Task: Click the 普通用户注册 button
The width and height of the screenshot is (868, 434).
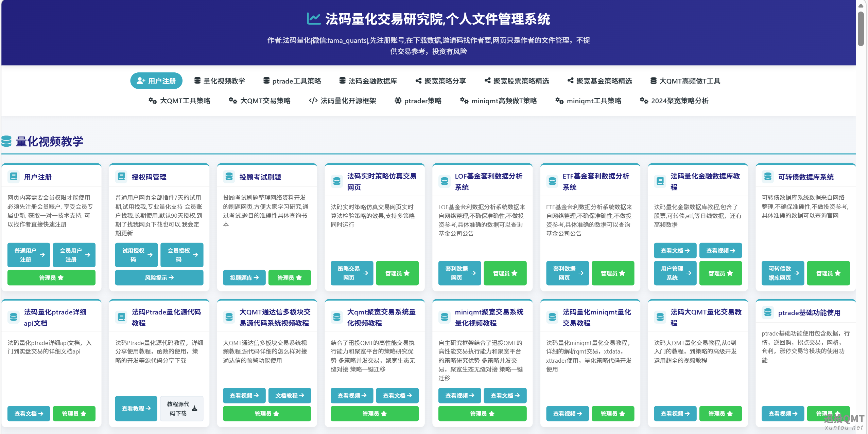Action: 29,255
